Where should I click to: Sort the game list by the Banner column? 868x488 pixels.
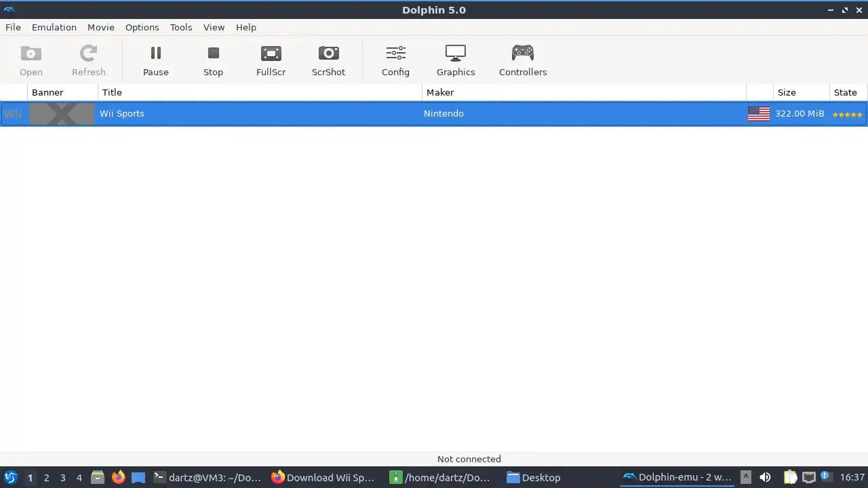pyautogui.click(x=62, y=92)
